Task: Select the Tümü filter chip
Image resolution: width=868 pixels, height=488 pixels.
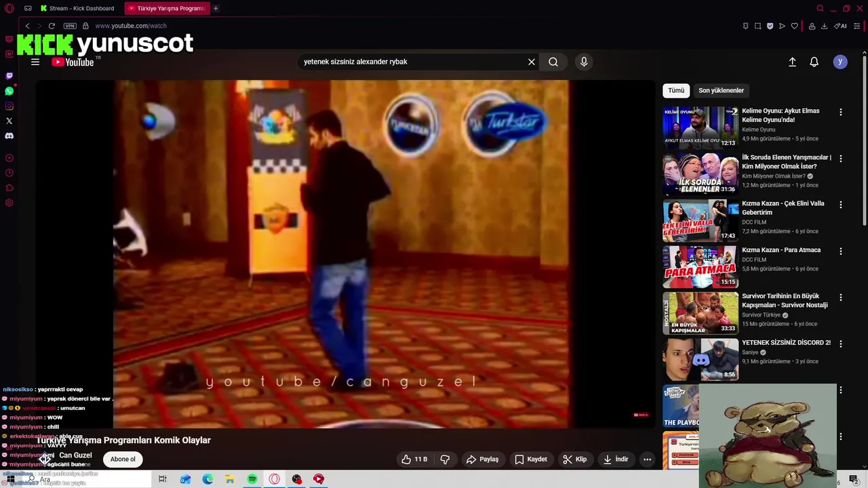Action: 676,90
